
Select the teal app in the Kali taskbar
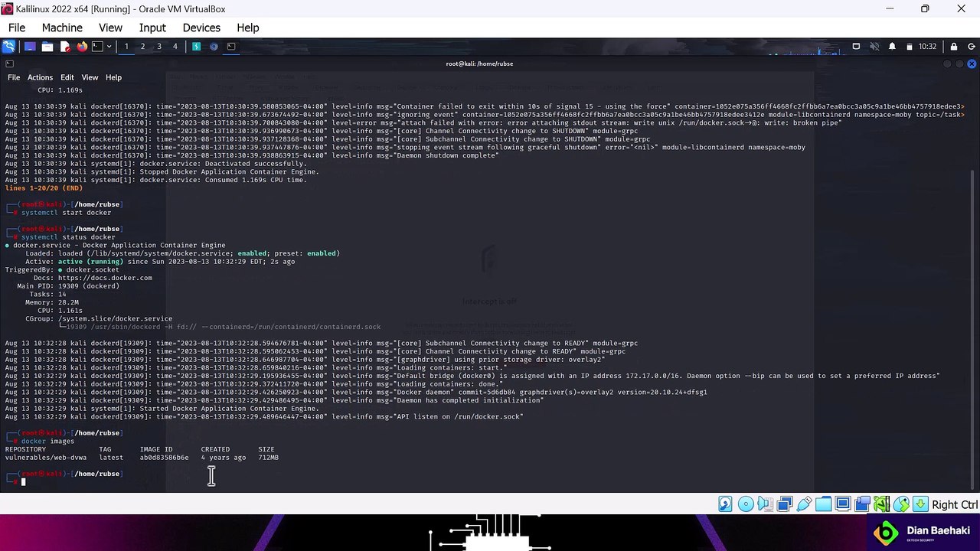pos(197,47)
